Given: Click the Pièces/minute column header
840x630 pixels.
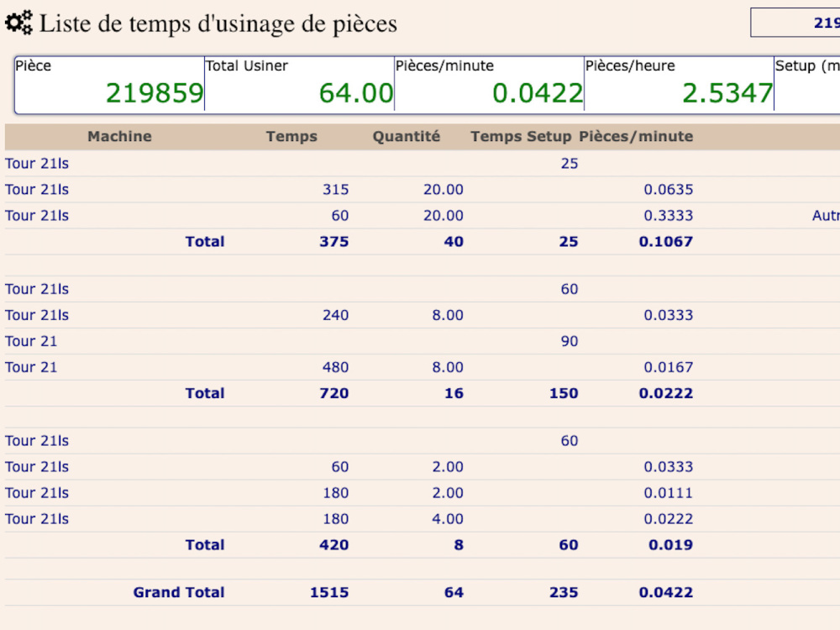Looking at the screenshot, I should click(x=636, y=137).
